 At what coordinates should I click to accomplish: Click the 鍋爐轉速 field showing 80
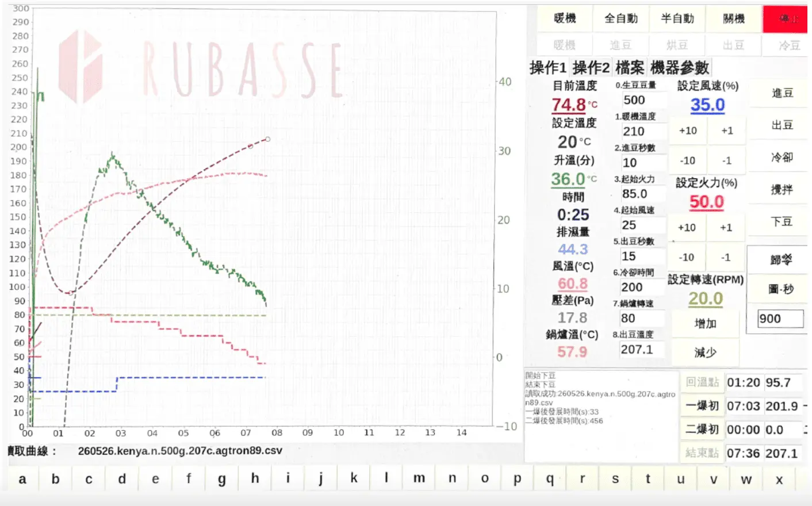pos(642,318)
